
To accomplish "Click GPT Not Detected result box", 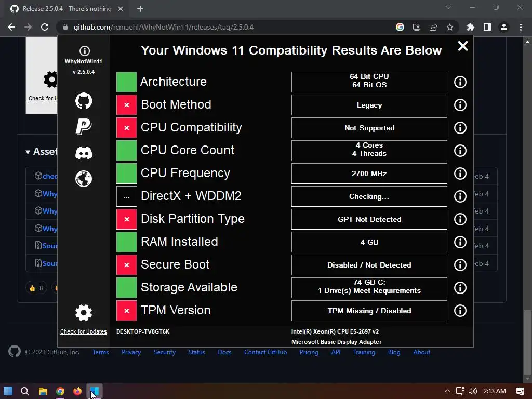I will pos(369,219).
